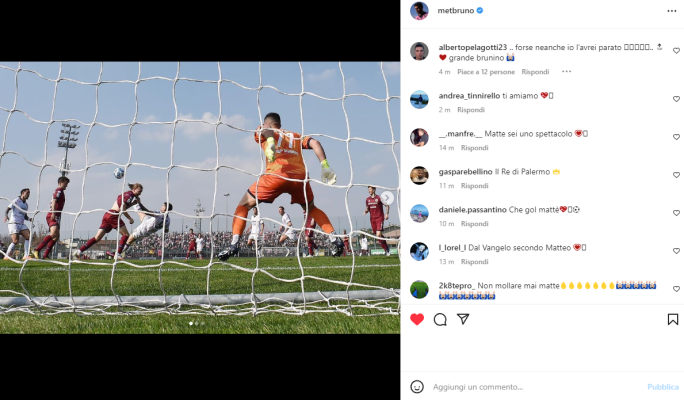This screenshot has height=400, width=684.
Task: Like albertopelagotti23's comment
Action: pos(676,51)
